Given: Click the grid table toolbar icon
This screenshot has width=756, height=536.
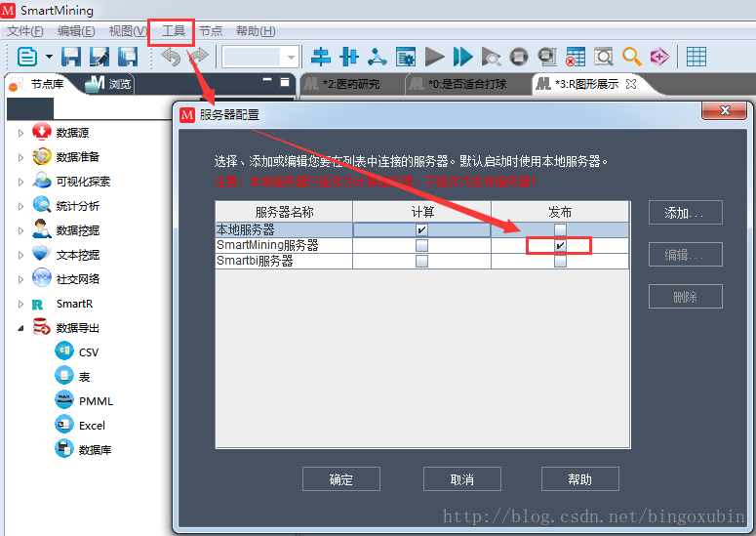Looking at the screenshot, I should (696, 57).
